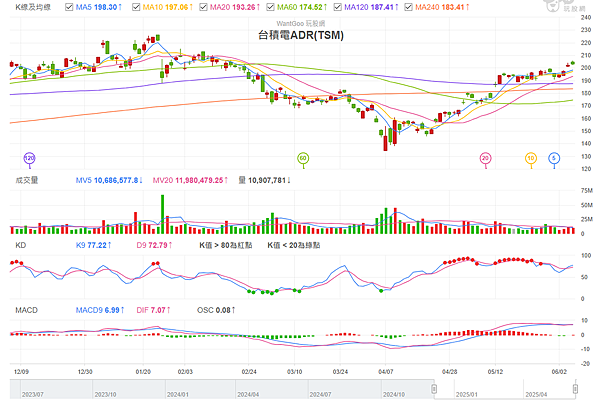This screenshot has width=600, height=402.
Task: Click the K9 77.22 indicator value
Action: 93,245
